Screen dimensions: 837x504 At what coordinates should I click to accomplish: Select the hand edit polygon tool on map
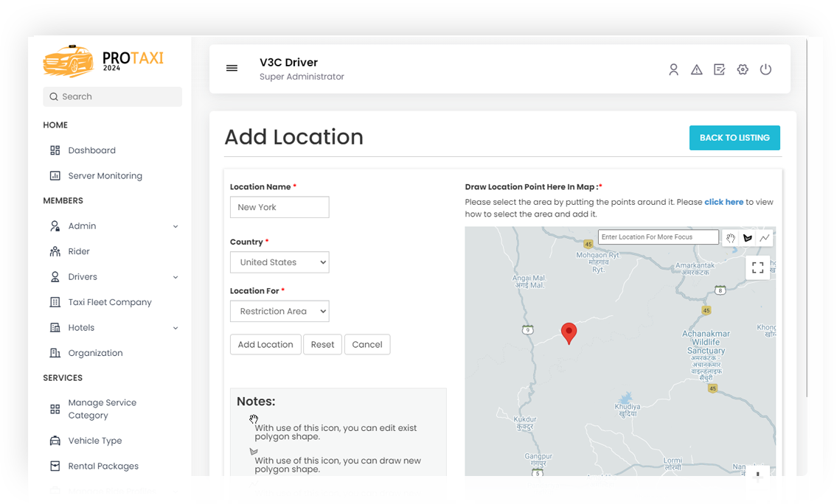pos(731,238)
